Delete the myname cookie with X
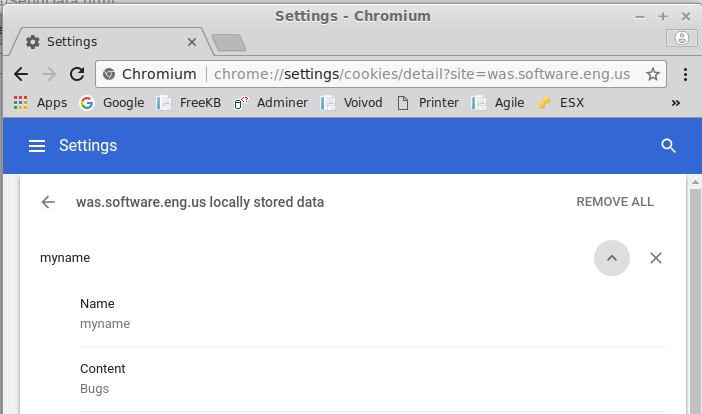The width and height of the screenshot is (702, 414). (656, 258)
